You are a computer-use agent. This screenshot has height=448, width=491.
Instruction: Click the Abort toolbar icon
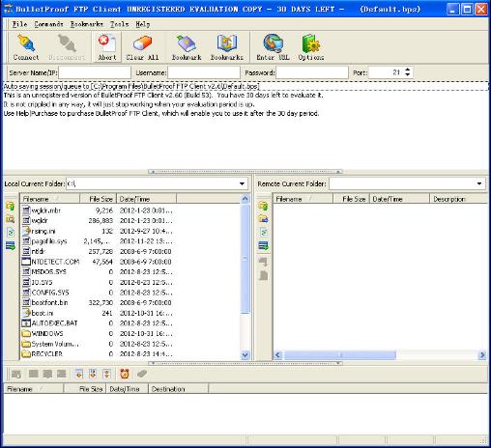[107, 47]
